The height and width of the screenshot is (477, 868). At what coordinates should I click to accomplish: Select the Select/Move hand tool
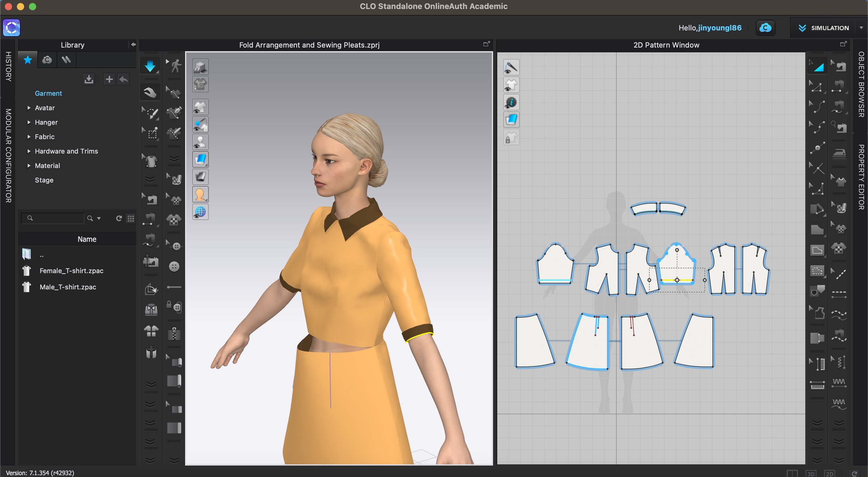click(x=150, y=92)
